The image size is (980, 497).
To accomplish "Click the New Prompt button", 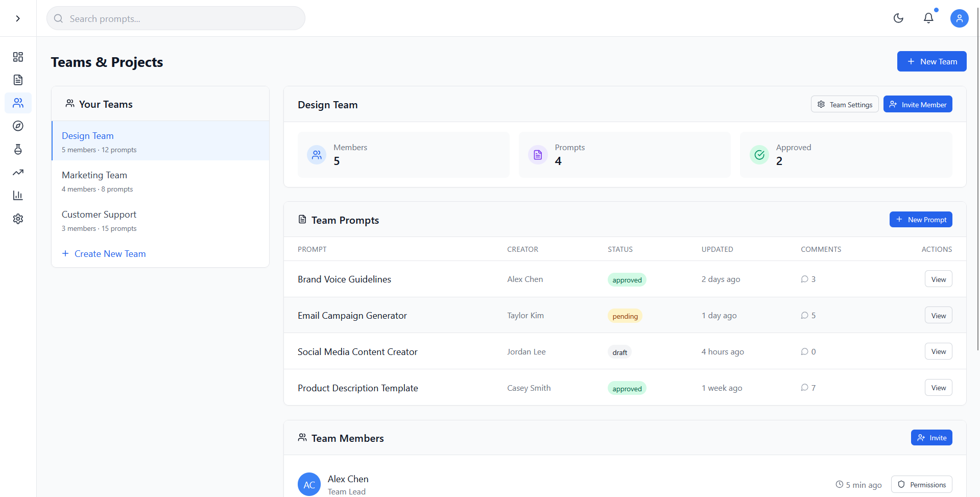I will pos(921,220).
